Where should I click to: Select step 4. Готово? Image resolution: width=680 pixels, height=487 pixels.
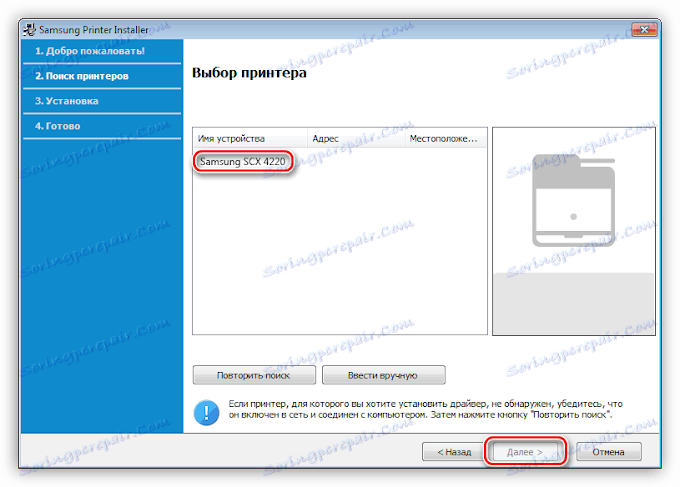[x=58, y=126]
